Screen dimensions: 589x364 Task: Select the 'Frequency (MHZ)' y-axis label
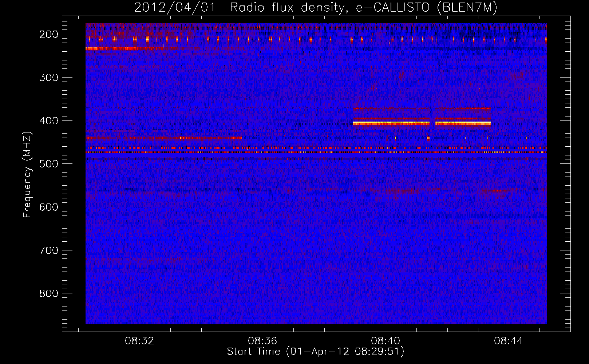[27, 175]
